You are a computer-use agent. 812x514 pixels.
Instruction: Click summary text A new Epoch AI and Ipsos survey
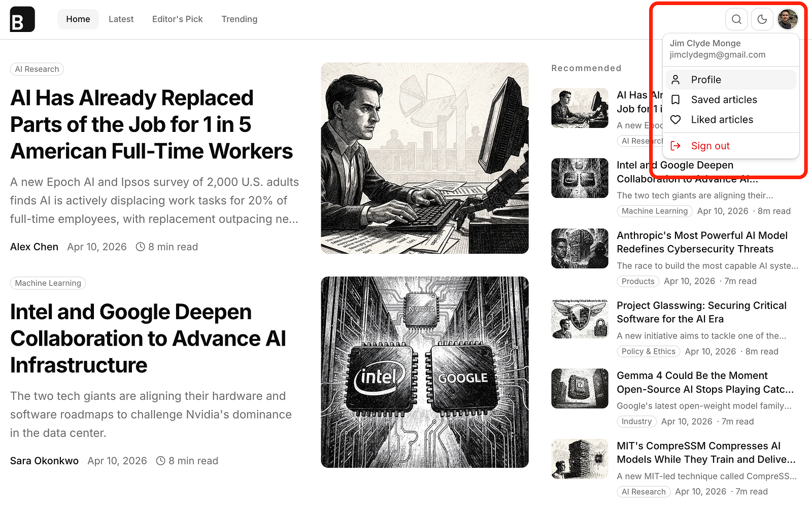pyautogui.click(x=155, y=201)
